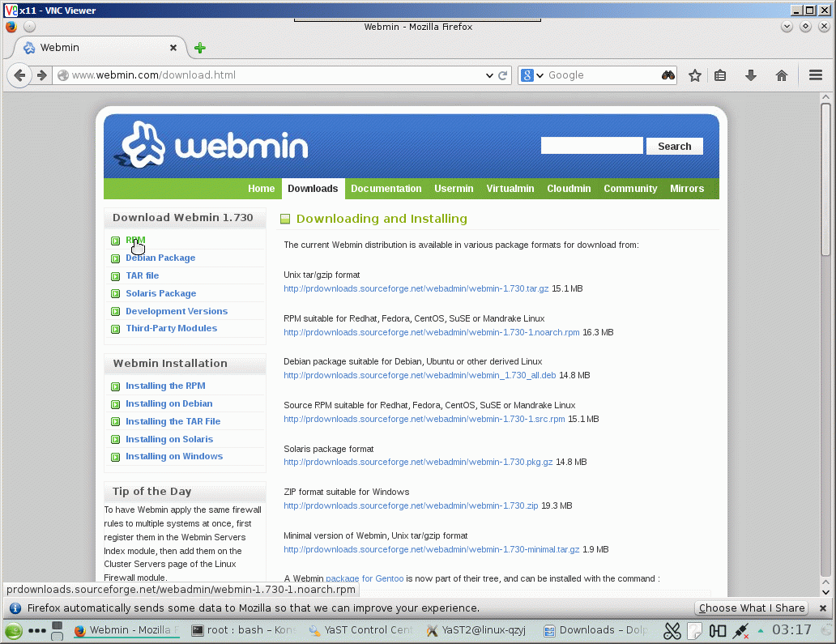Open the downloads arrow icon
Screen dimensions: 836x644
click(x=751, y=75)
